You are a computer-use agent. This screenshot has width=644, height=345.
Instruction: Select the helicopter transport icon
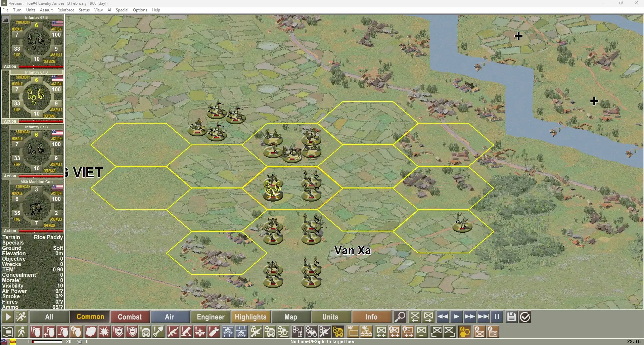pos(228,332)
